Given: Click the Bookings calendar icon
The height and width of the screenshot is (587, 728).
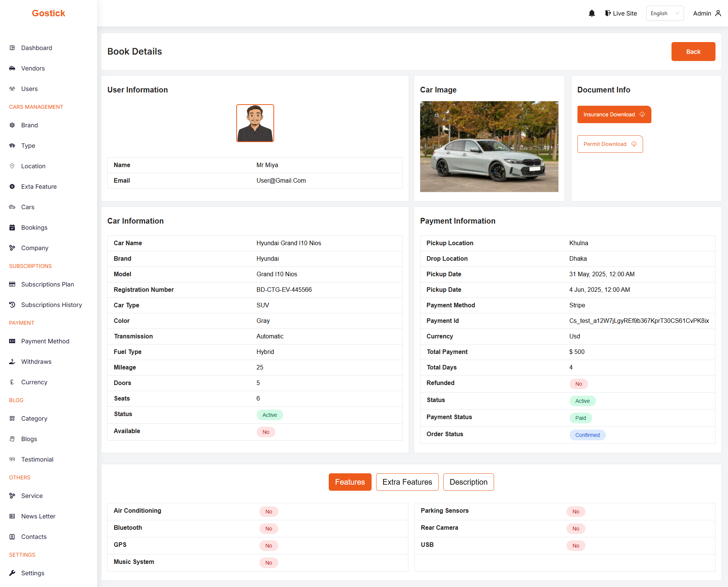Looking at the screenshot, I should [x=12, y=227].
